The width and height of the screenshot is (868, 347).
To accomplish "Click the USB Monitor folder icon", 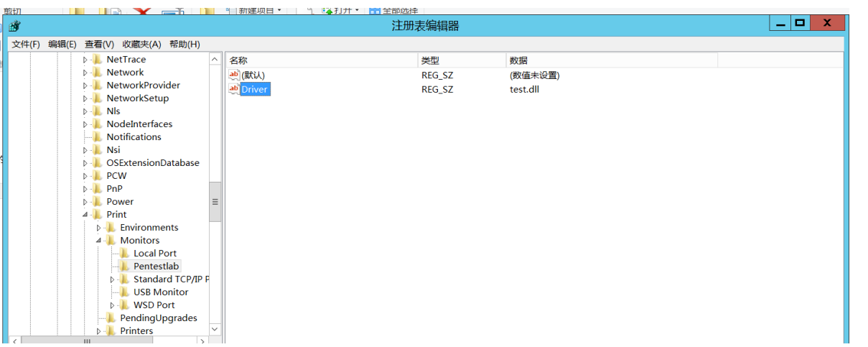I will click(124, 292).
